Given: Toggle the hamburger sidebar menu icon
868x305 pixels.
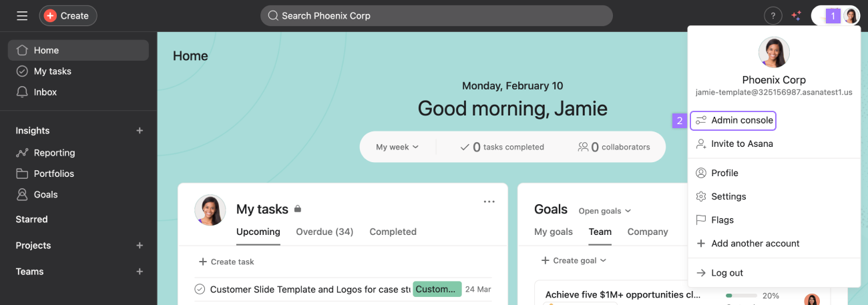Looking at the screenshot, I should click(22, 15).
